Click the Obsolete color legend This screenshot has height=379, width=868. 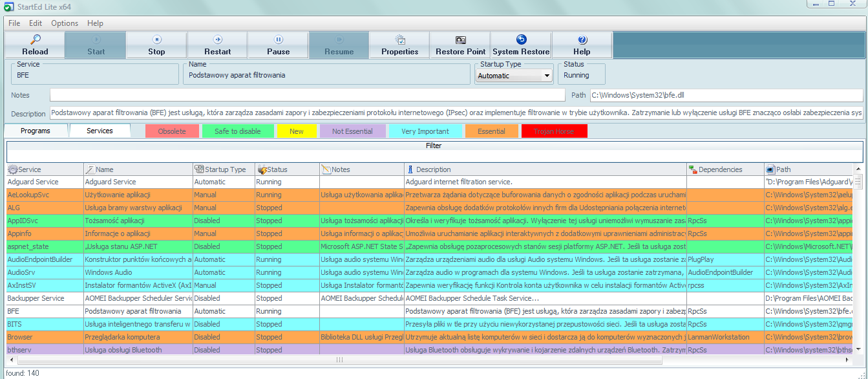coord(172,131)
